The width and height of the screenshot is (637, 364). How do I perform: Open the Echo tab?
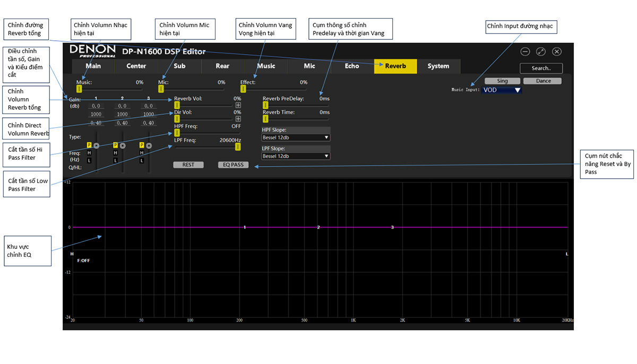tap(352, 66)
